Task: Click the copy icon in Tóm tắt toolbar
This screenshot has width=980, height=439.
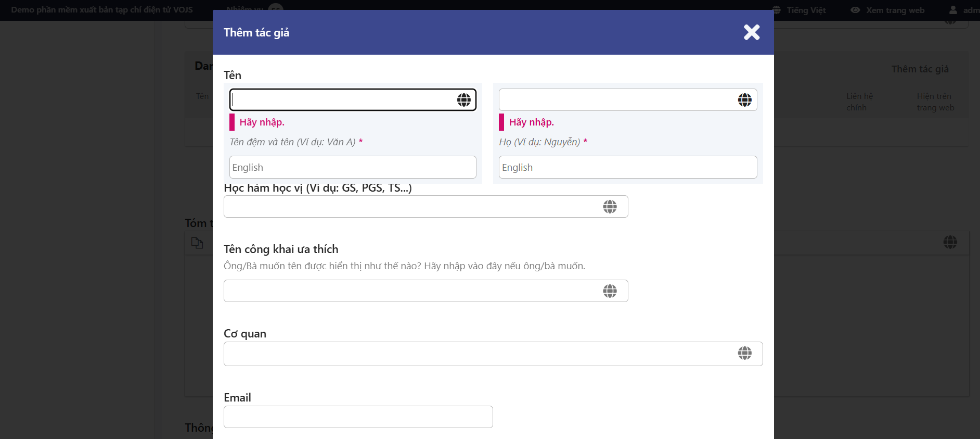Action: 197,243
